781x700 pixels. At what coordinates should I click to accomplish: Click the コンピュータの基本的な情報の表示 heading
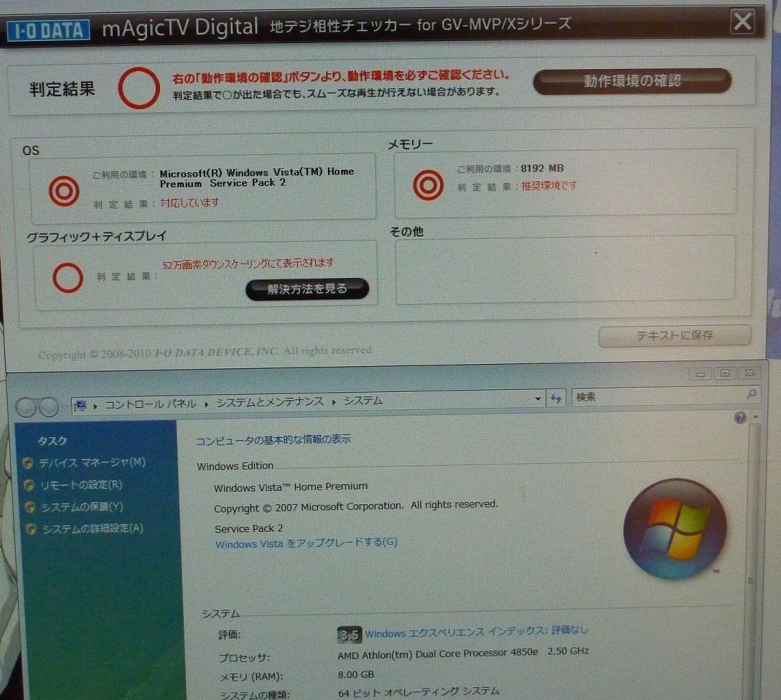(273, 440)
